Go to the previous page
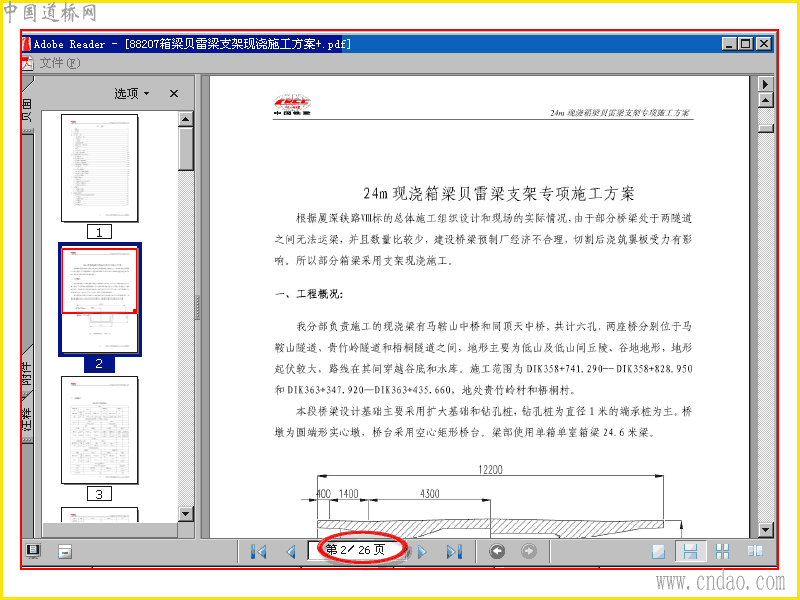This screenshot has width=800, height=600. click(x=291, y=552)
